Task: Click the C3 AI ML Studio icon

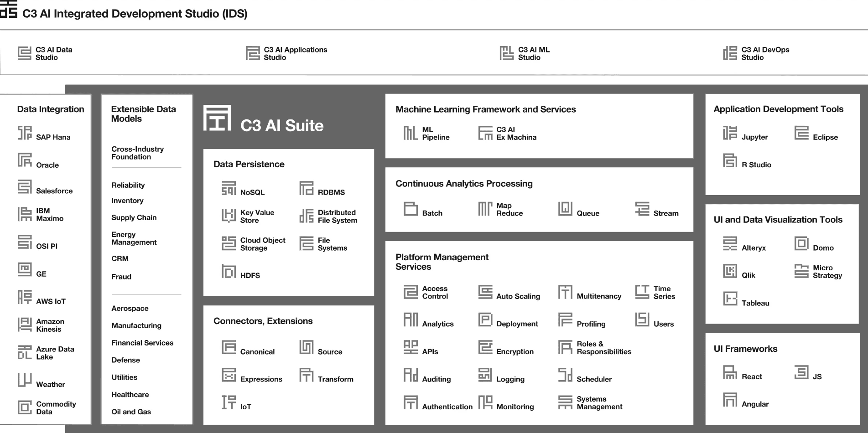Action: click(507, 53)
